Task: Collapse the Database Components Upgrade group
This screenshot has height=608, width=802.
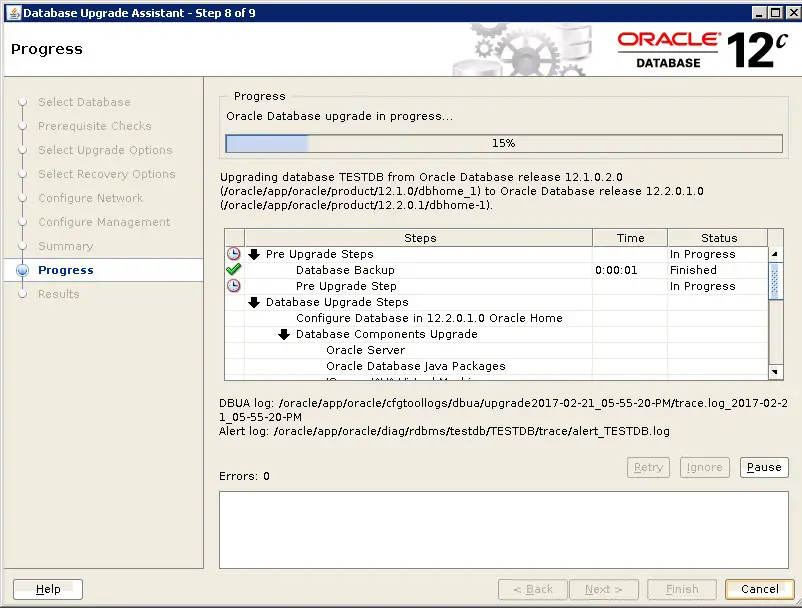Action: [284, 334]
